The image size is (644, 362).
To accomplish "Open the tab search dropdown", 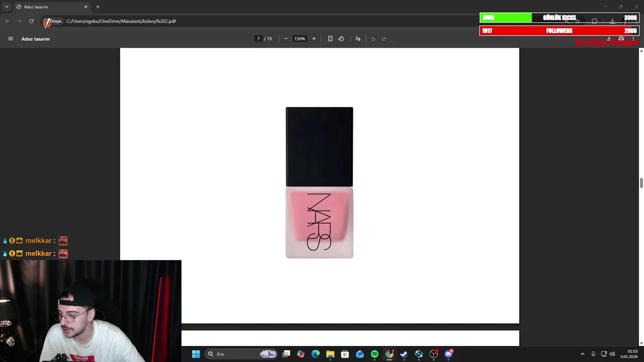I will point(7,7).
